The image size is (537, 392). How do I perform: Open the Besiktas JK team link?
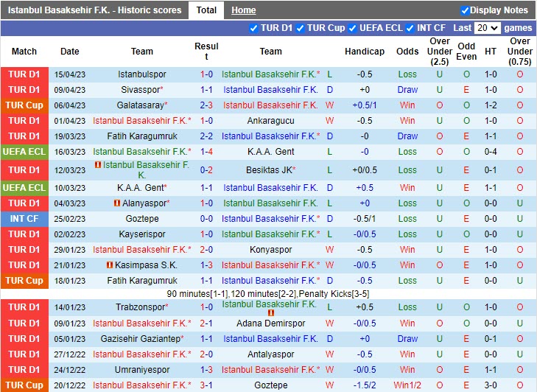point(269,170)
